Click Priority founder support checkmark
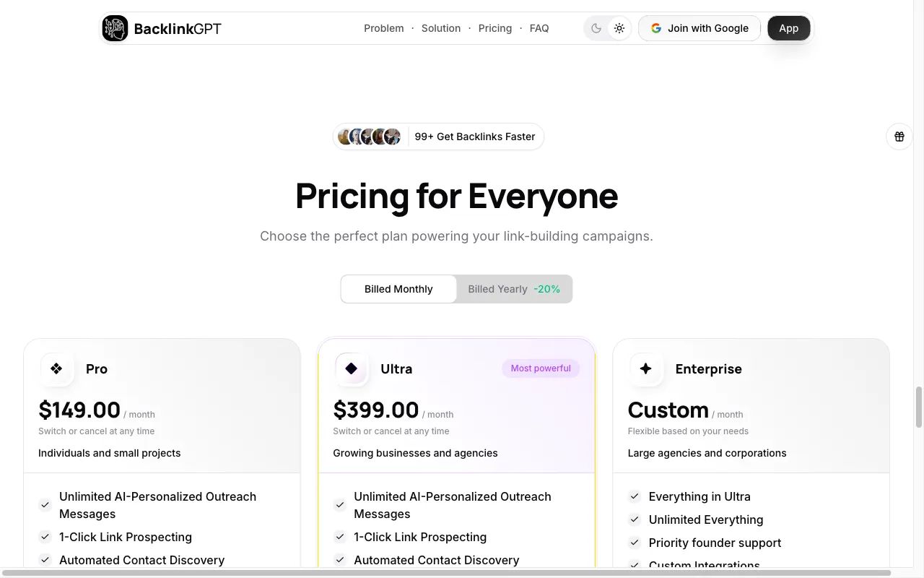This screenshot has width=924, height=578. pos(635,543)
